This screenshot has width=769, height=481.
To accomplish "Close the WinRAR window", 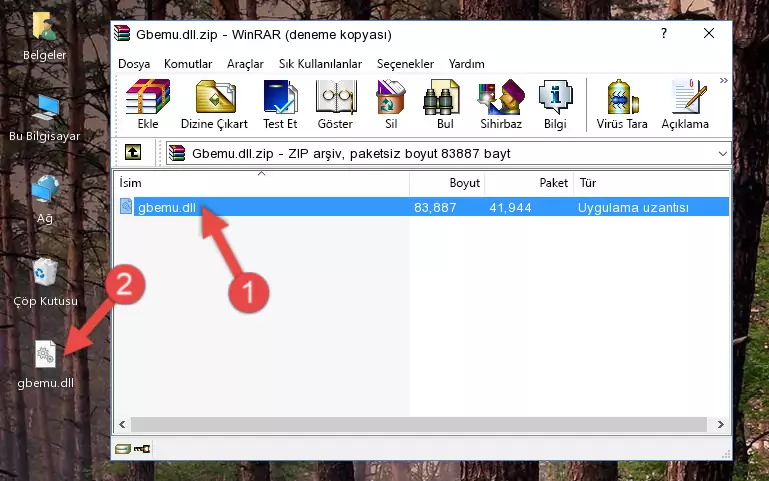I will [x=709, y=33].
